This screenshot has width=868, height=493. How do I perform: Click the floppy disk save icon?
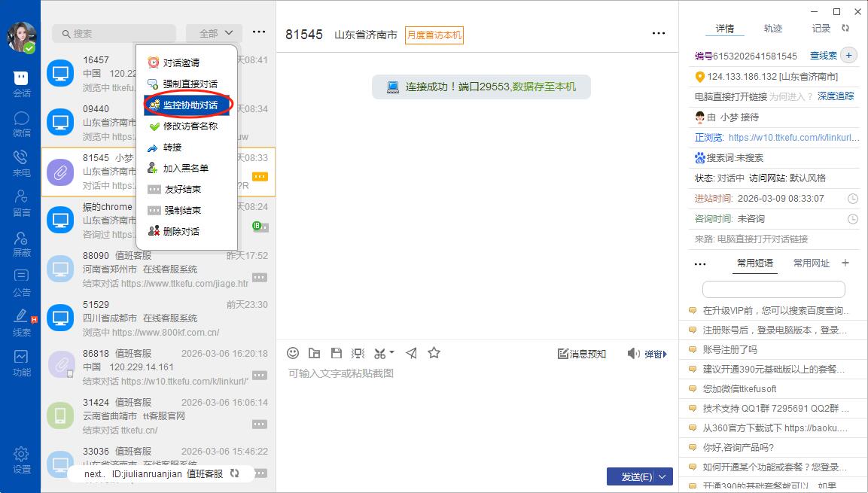337,353
